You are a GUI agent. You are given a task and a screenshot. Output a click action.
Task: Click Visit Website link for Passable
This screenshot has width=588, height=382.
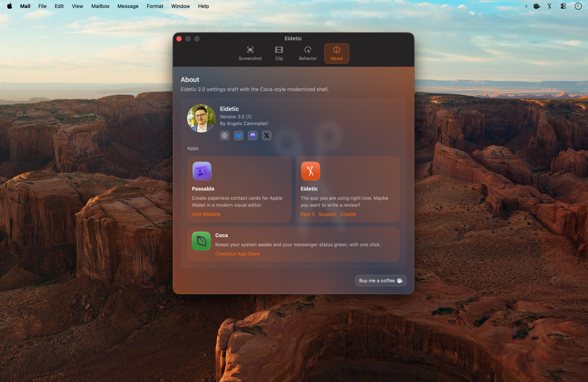click(206, 214)
